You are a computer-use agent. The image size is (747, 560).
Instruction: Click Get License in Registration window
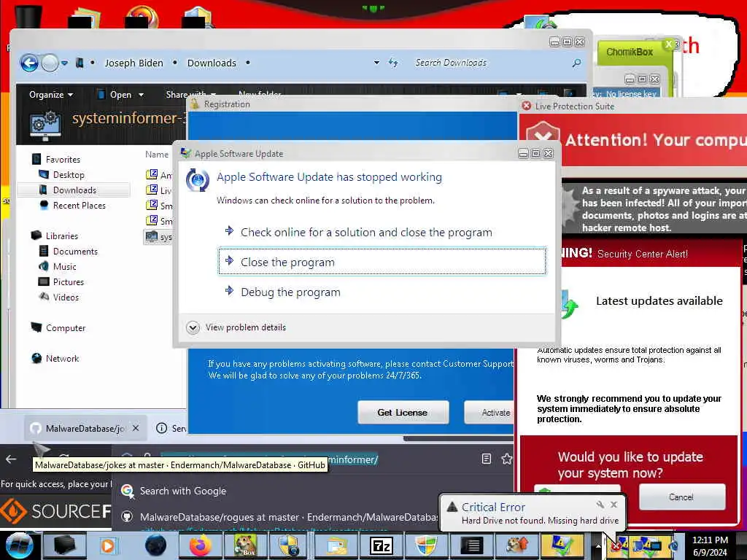[x=403, y=413]
